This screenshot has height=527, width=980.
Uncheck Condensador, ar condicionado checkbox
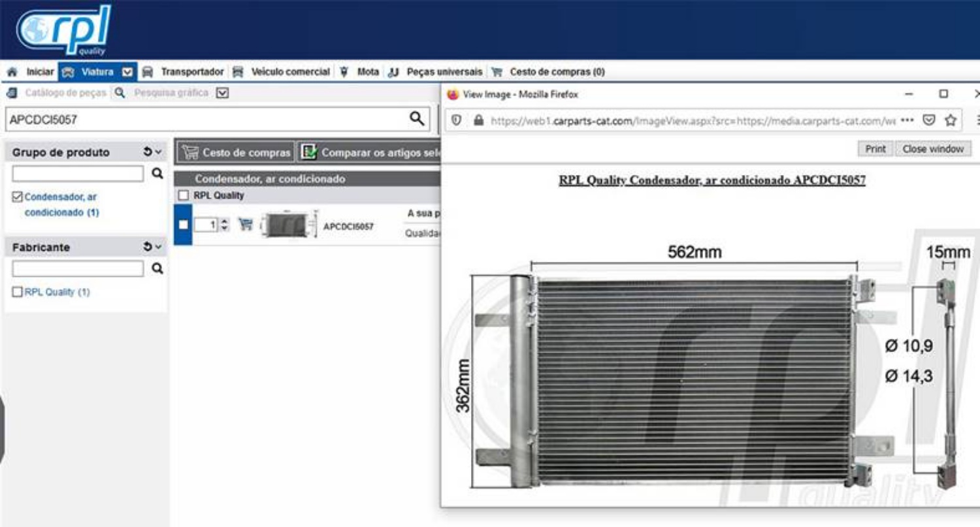[x=17, y=197]
